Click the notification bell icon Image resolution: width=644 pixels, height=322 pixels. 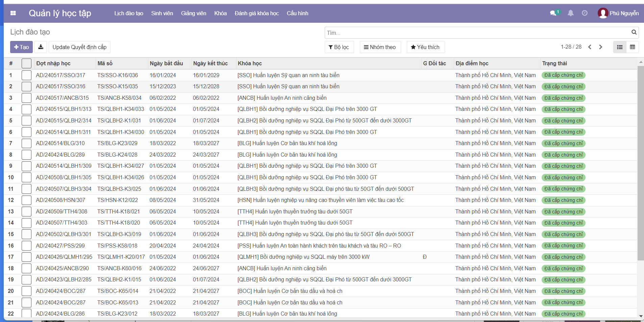pos(570,13)
